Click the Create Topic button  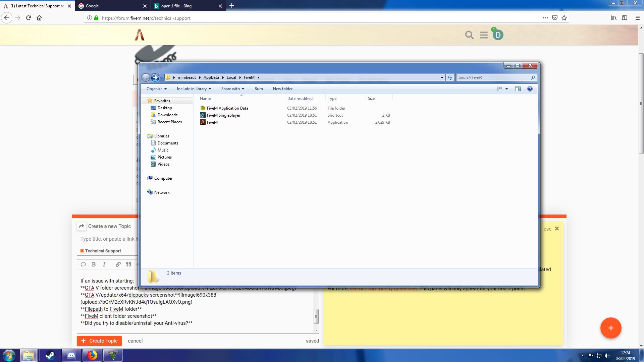[x=99, y=341]
